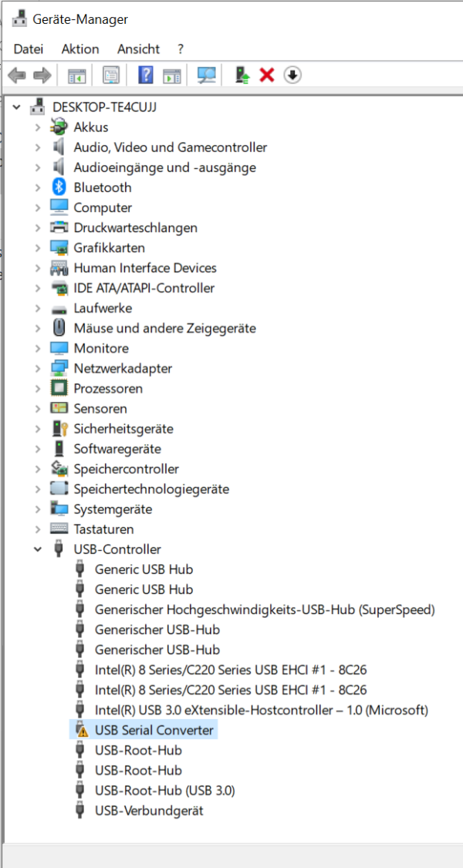The height and width of the screenshot is (868, 463).
Task: Expand the Grafikkarten category
Action: tap(37, 248)
